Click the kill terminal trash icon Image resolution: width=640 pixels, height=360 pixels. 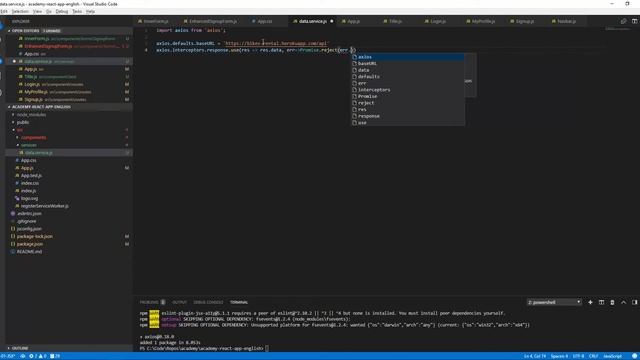pos(612,302)
